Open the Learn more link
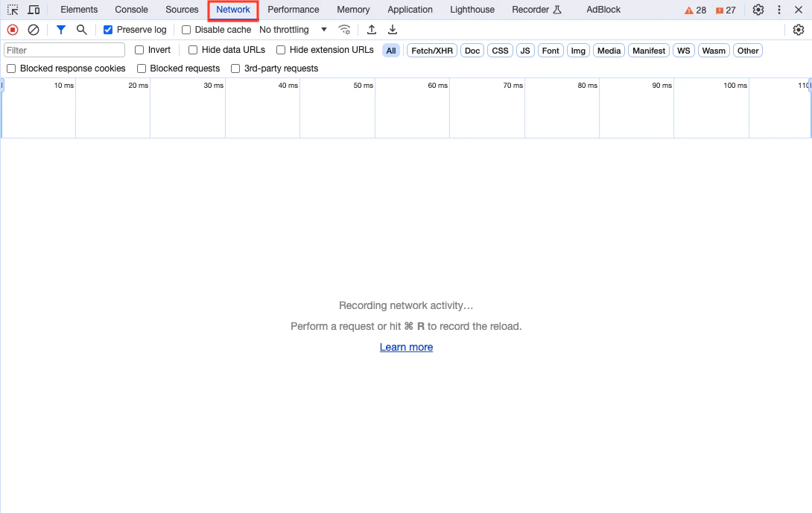This screenshot has width=812, height=513. coord(406,347)
